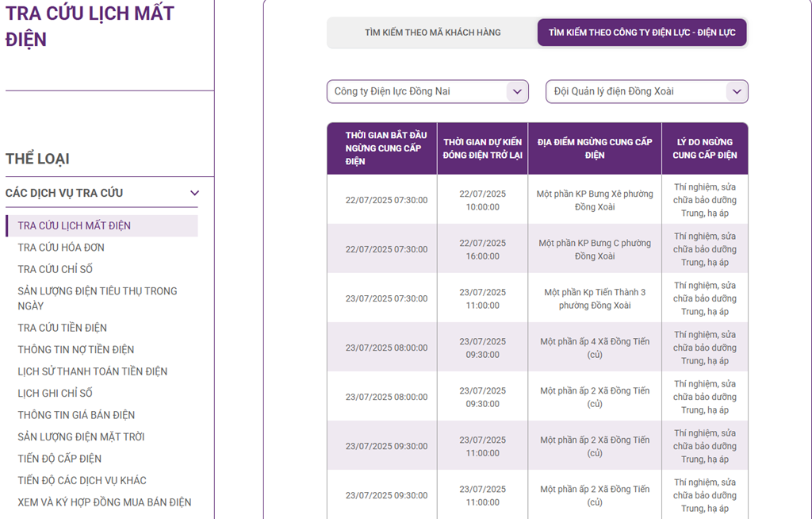
Task: Open Tra cứu tiền điện
Action: pos(62,329)
